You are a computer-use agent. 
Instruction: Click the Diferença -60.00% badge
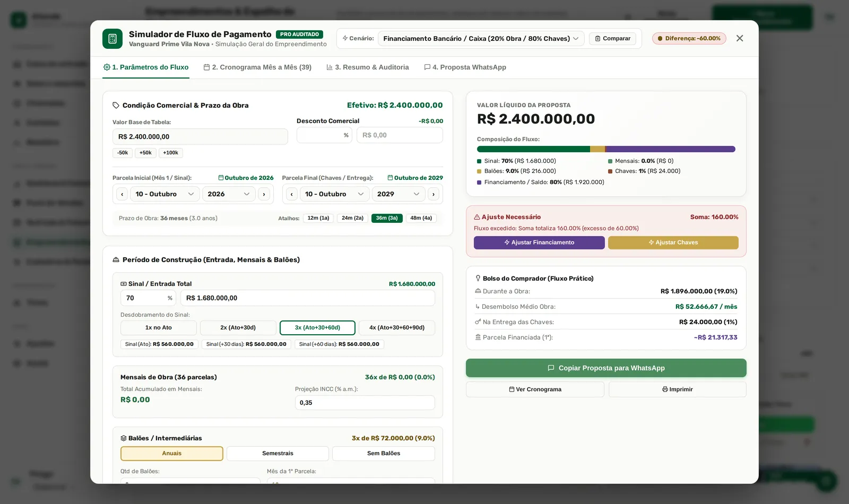(689, 39)
